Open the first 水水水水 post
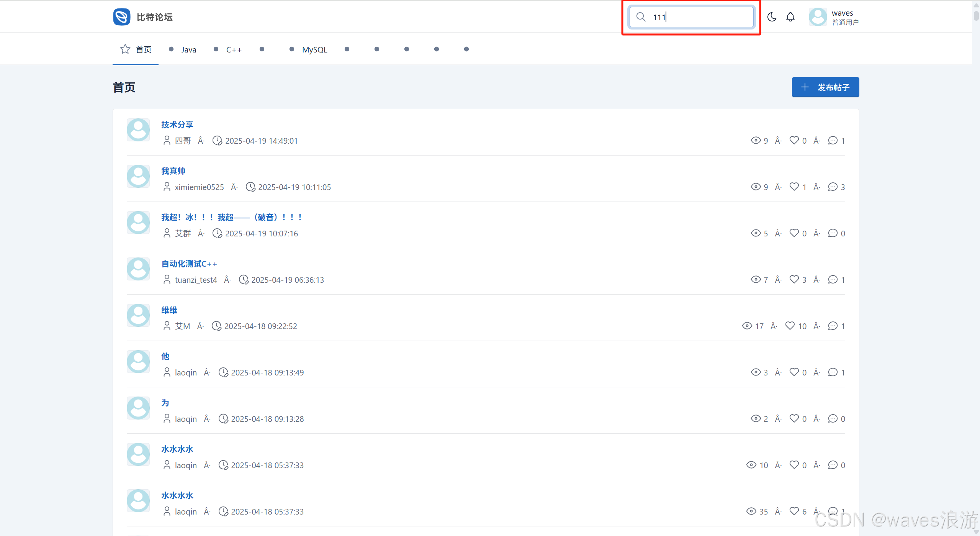Screen dimensions: 980x536 coord(177,449)
